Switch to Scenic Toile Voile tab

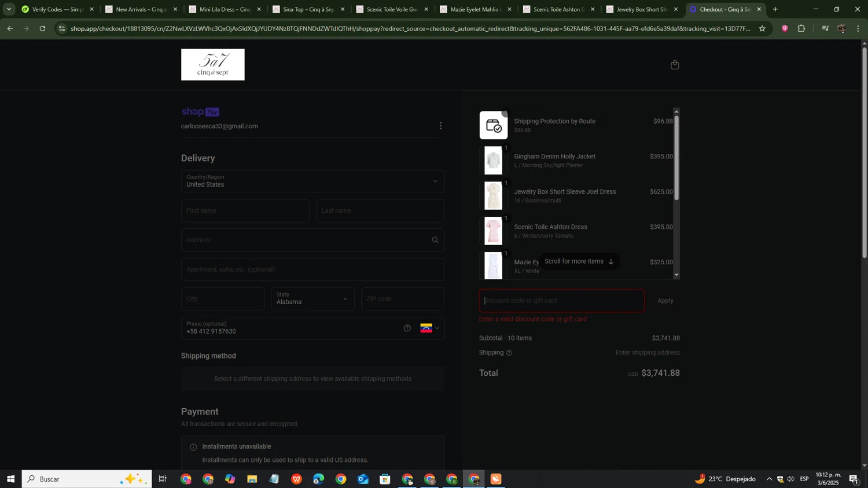(392, 9)
